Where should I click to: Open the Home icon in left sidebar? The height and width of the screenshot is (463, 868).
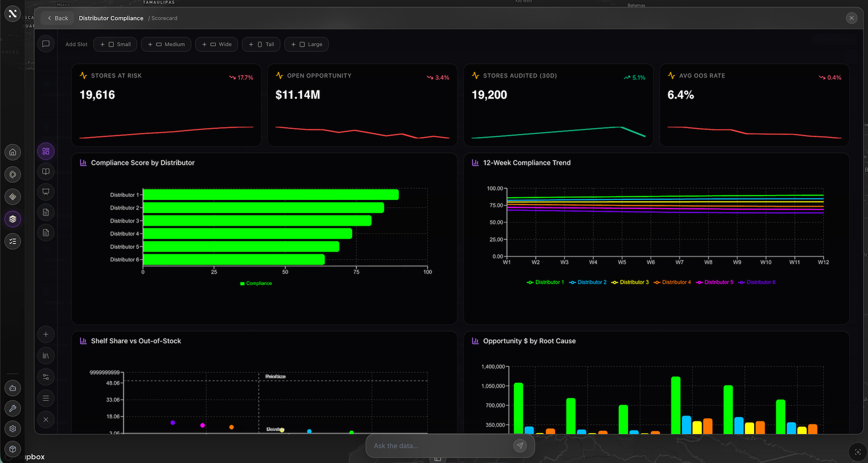click(12, 152)
